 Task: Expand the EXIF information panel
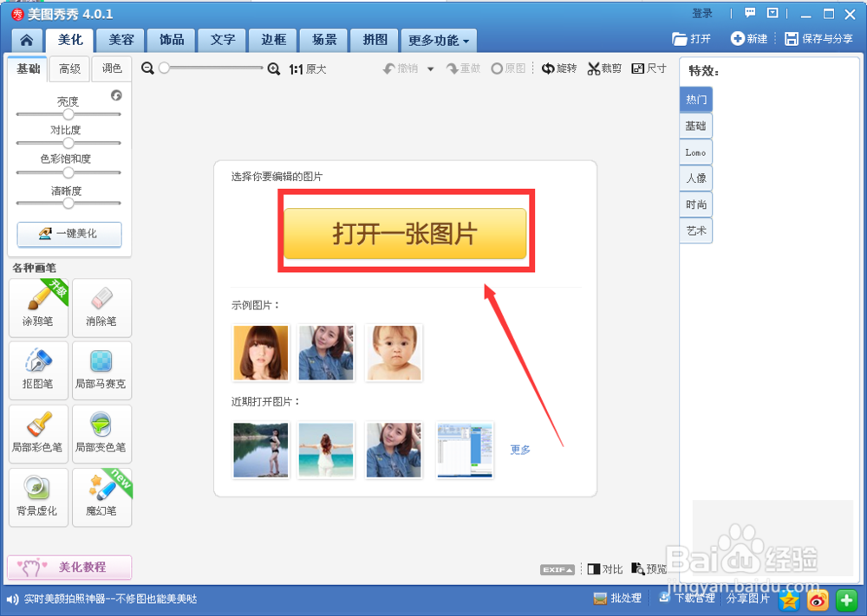pos(557,569)
